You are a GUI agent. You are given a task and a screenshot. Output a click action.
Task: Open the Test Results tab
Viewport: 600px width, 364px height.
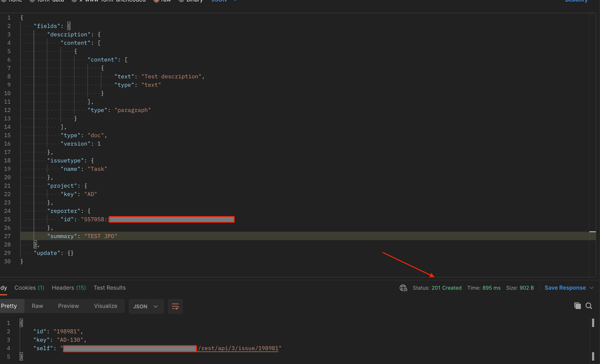point(109,288)
